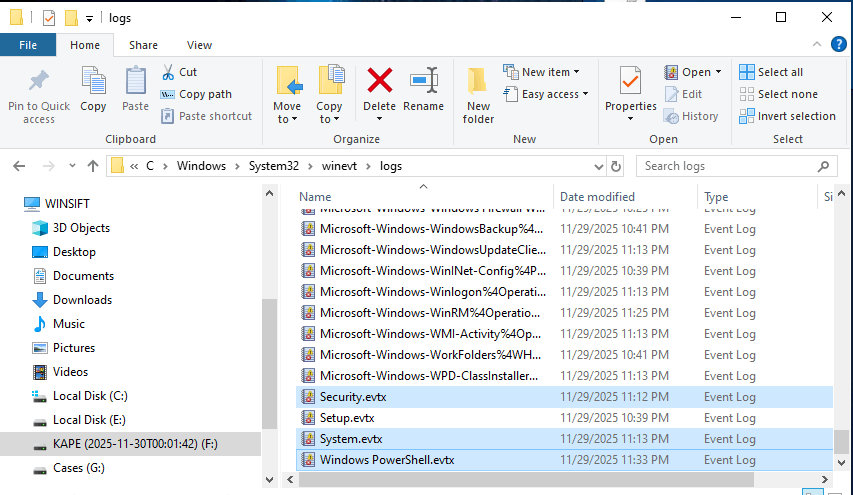Screen dimensions: 853x495
Task: Open recent locations dropdown arrow
Action: click(x=72, y=166)
